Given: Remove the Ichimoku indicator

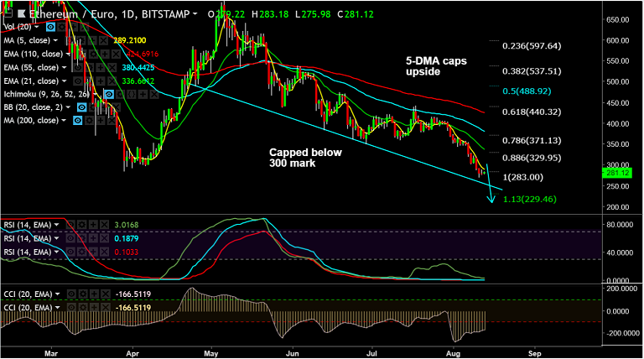Looking at the screenshot, I should pos(154,94).
